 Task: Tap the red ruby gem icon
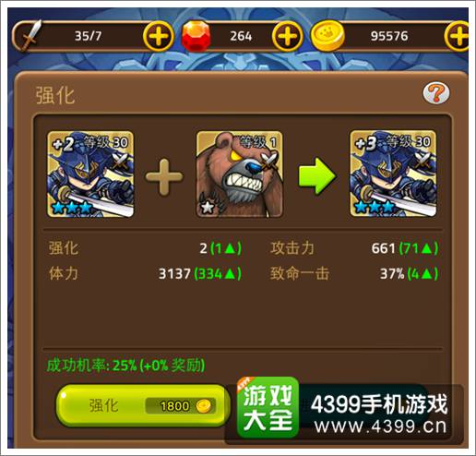(x=196, y=36)
